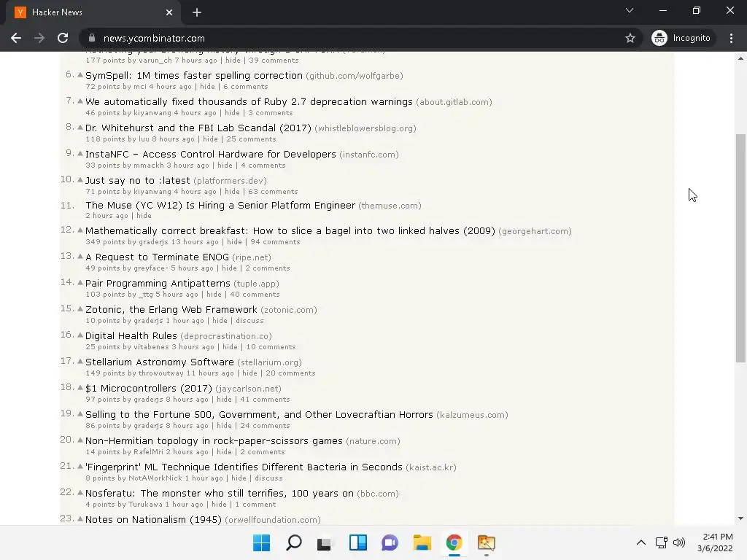
Task: Open File Explorer from the taskbar
Action: click(x=422, y=542)
